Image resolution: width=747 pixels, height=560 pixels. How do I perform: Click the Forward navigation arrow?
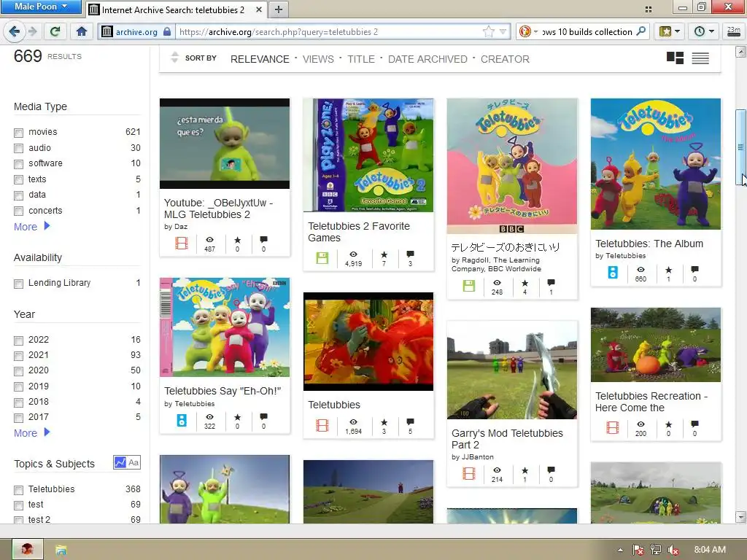click(32, 32)
